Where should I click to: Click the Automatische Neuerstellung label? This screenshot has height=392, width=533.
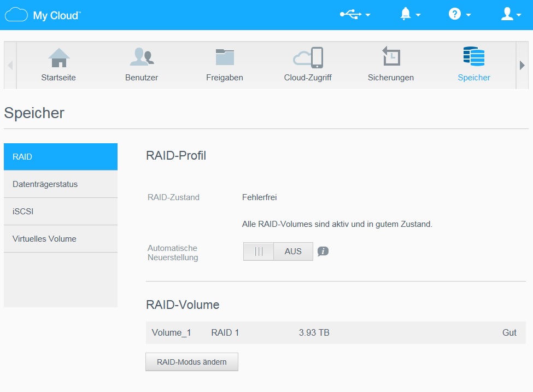coord(173,253)
